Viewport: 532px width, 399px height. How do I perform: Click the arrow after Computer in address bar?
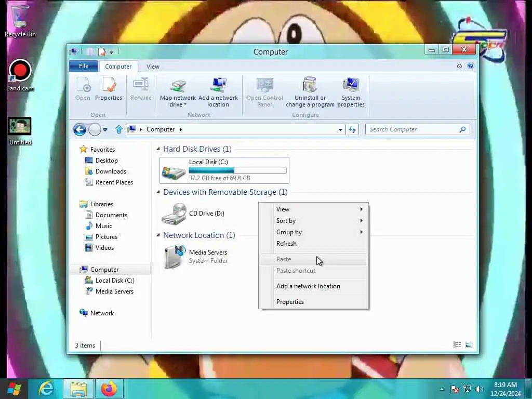click(x=180, y=129)
